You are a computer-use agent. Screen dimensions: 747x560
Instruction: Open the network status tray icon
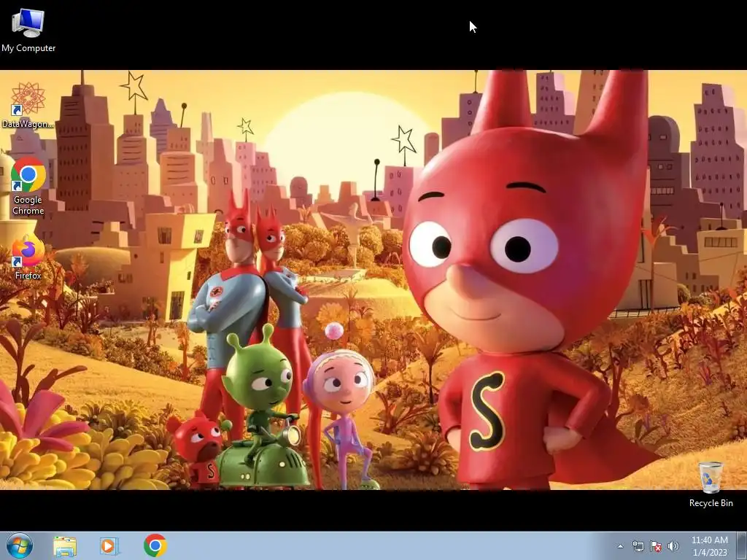[638, 546]
